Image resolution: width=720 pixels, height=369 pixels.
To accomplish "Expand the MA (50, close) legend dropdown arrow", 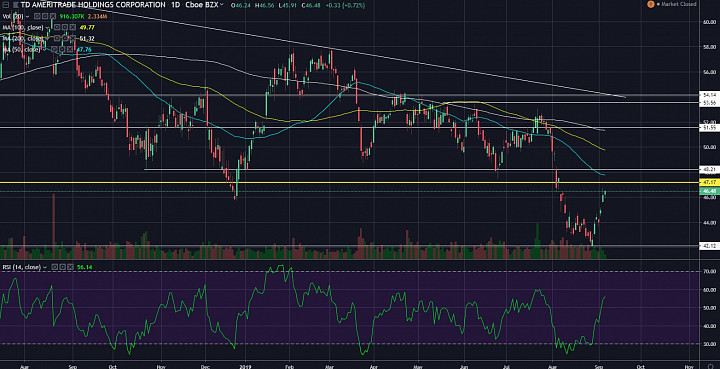I will click(x=44, y=50).
